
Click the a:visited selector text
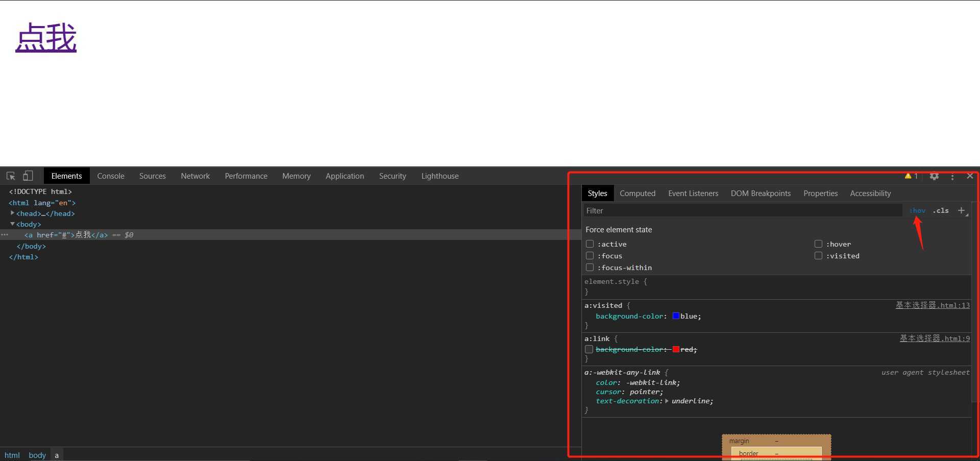(603, 305)
